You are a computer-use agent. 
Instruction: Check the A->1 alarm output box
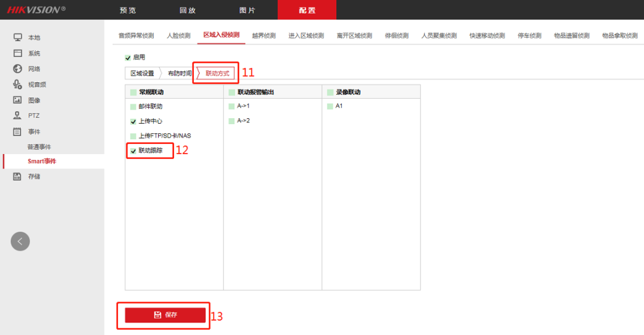[231, 106]
